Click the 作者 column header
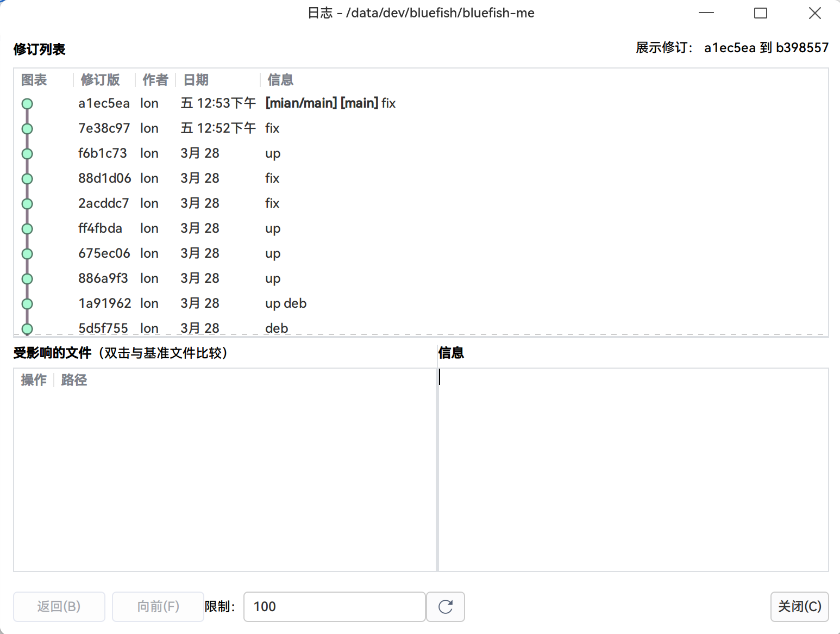Viewport: 840px width, 634px height. point(155,80)
